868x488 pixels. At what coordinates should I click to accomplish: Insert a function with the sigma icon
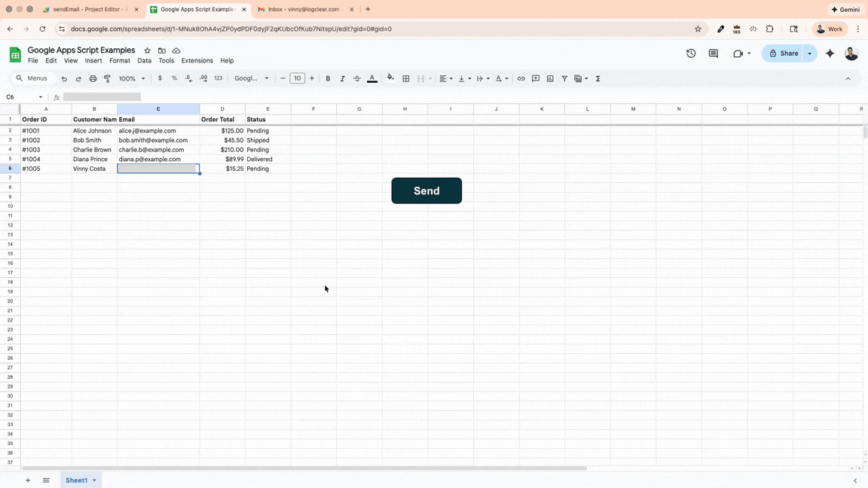pos(598,78)
